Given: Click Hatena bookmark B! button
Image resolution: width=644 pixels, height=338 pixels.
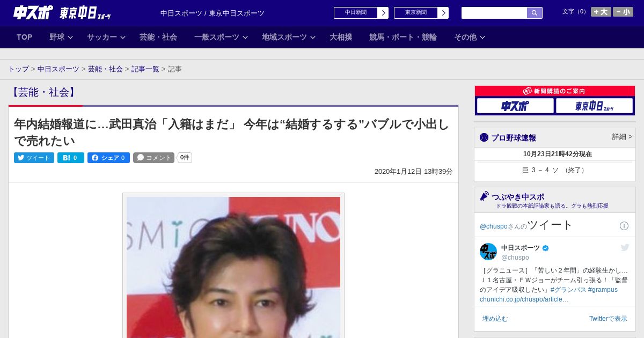Looking at the screenshot, I should click(71, 158).
